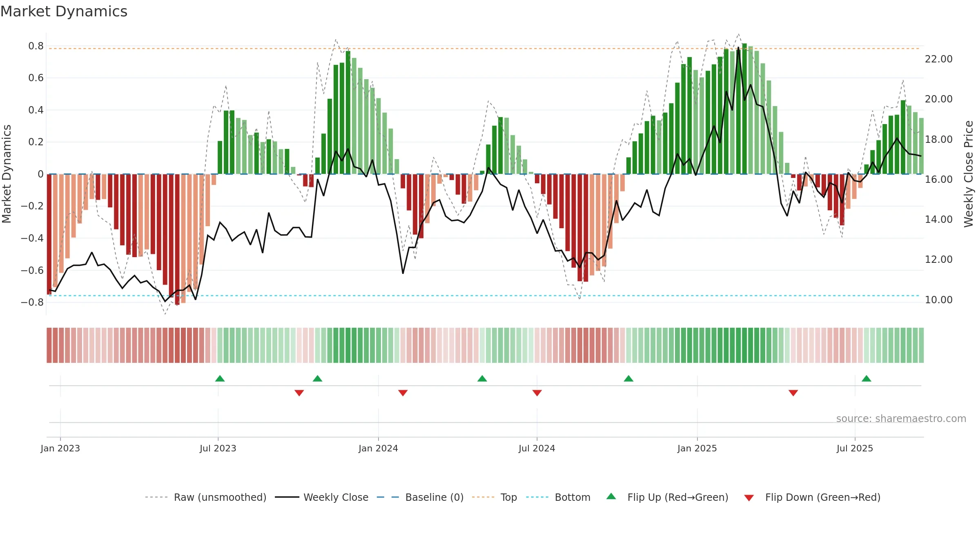Click the Jul 2025 x-axis label

pos(855,448)
